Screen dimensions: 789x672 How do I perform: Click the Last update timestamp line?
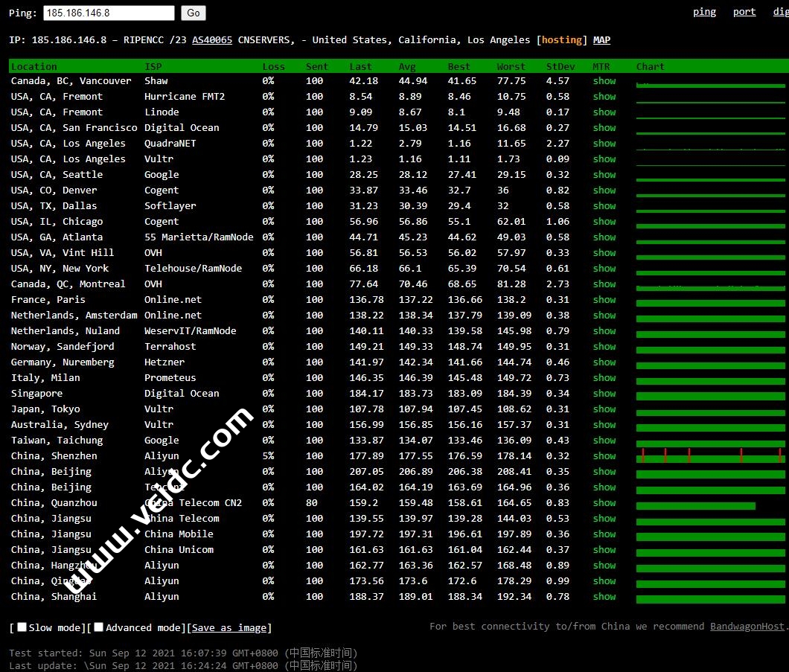click(x=183, y=665)
